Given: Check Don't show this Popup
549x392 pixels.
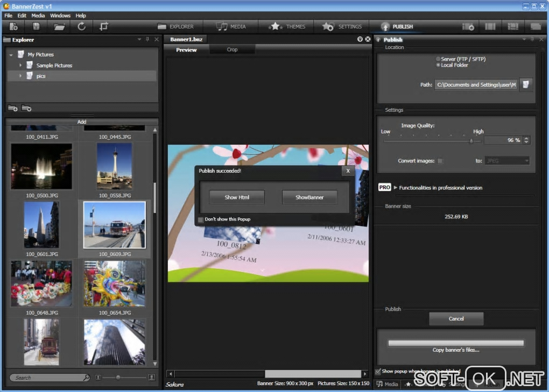Looking at the screenshot, I should tap(201, 219).
